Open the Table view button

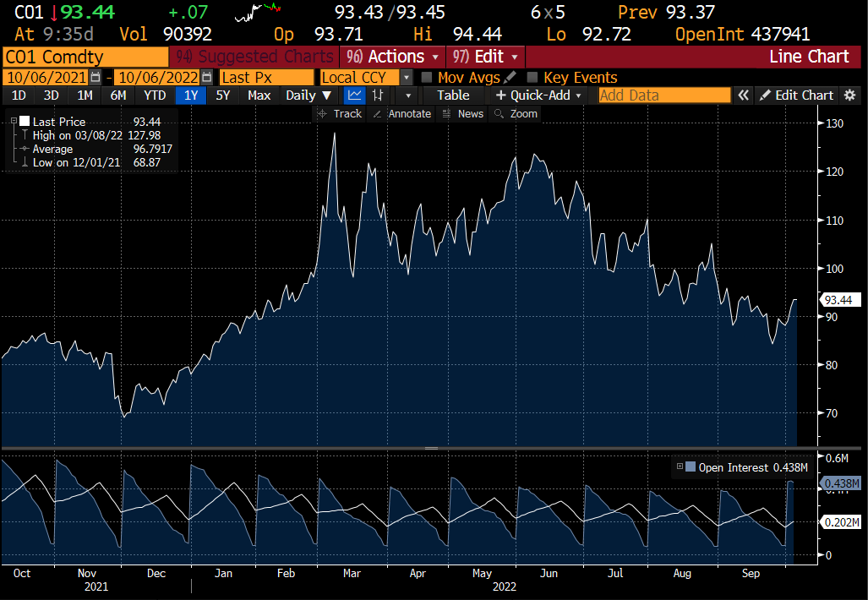click(452, 95)
